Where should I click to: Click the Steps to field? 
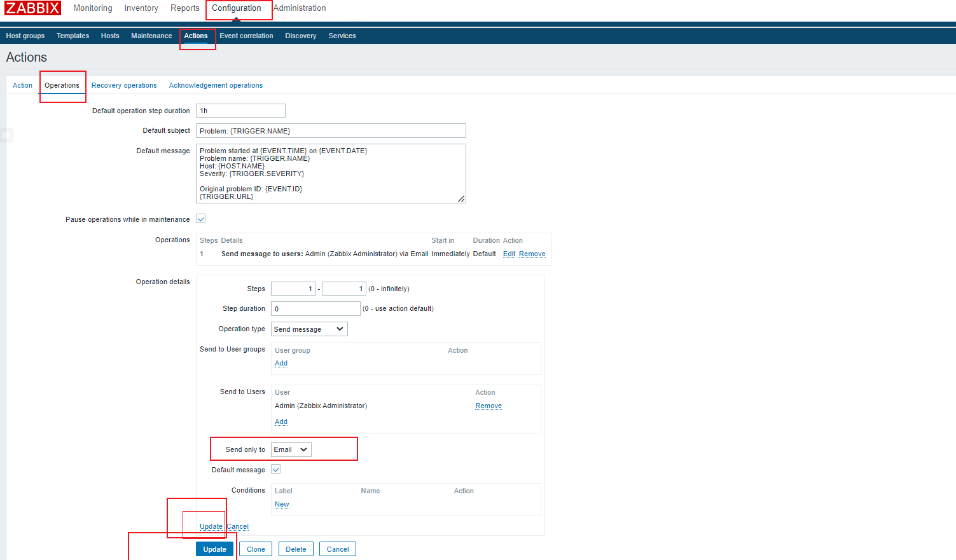click(x=344, y=289)
